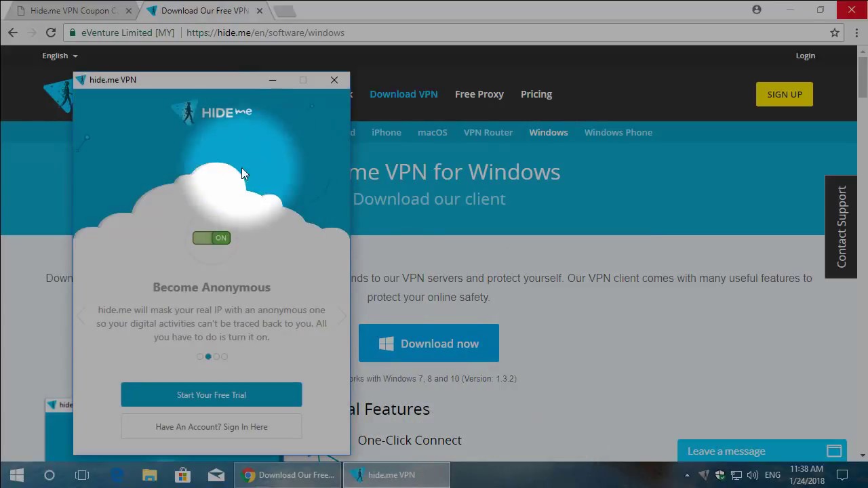This screenshot has width=868, height=488.
Task: Select the third carousel dot in hide.me app
Action: coord(216,357)
